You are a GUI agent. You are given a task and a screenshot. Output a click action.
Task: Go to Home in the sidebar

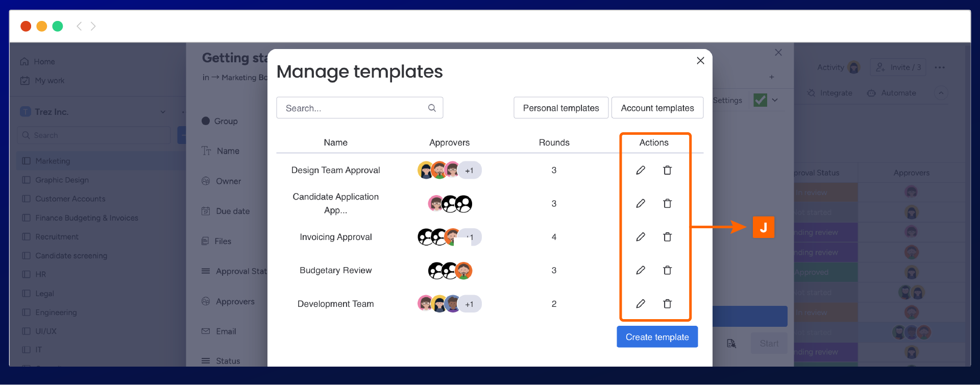pyautogui.click(x=44, y=62)
